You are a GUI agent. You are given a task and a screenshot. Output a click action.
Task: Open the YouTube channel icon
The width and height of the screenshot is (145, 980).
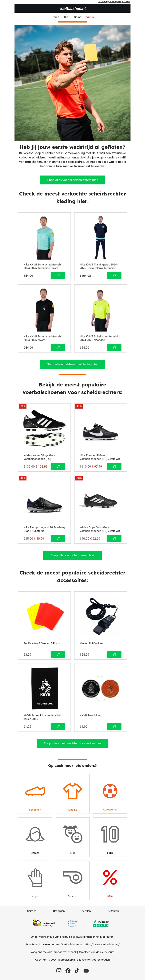tap(86, 971)
